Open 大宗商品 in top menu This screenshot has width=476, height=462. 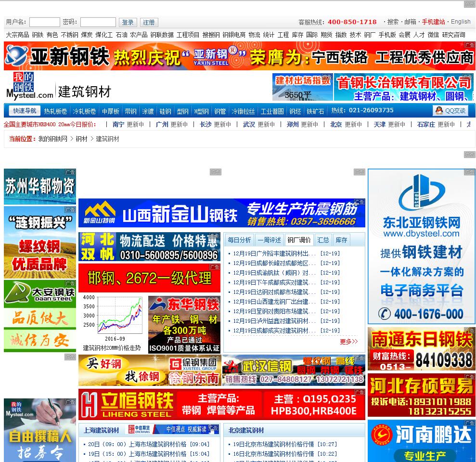(x=18, y=35)
